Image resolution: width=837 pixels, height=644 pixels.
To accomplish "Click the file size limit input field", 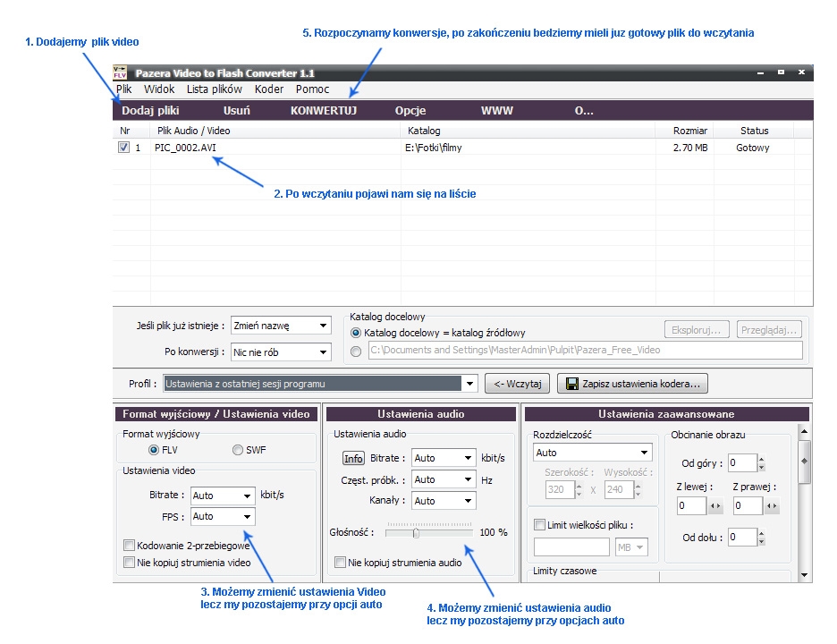I will pos(571,547).
